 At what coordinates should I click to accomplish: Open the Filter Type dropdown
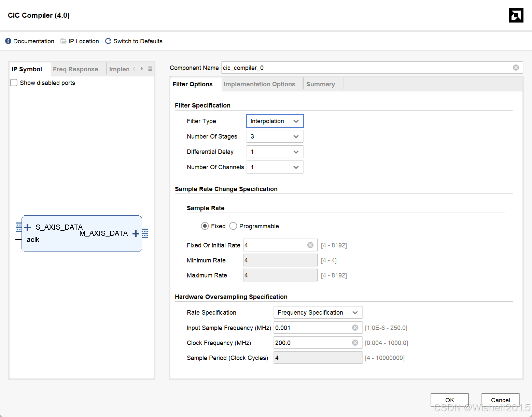click(275, 121)
